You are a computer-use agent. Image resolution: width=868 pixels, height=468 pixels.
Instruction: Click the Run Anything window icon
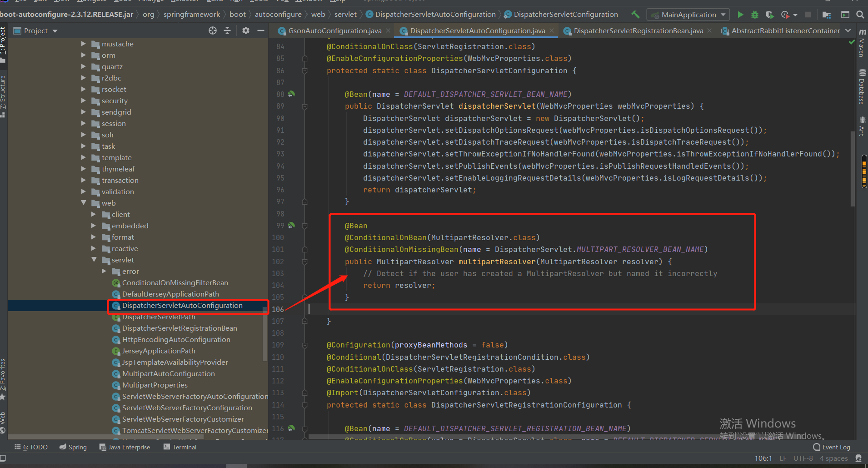(845, 15)
